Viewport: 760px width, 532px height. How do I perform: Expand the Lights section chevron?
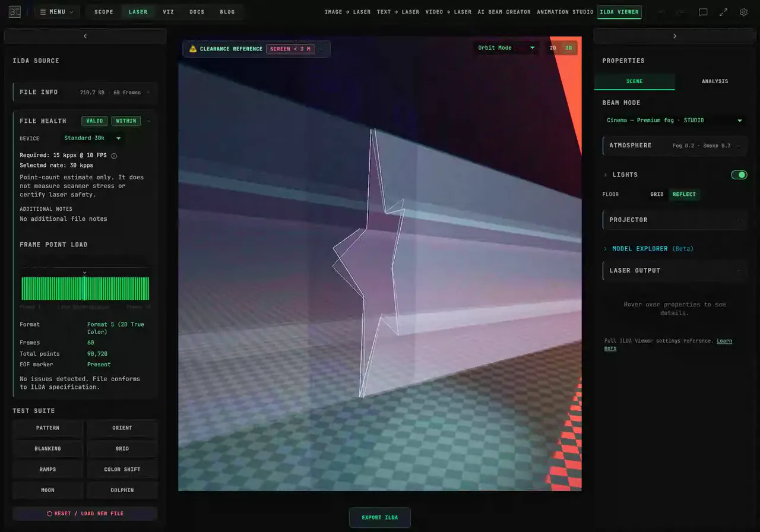606,175
